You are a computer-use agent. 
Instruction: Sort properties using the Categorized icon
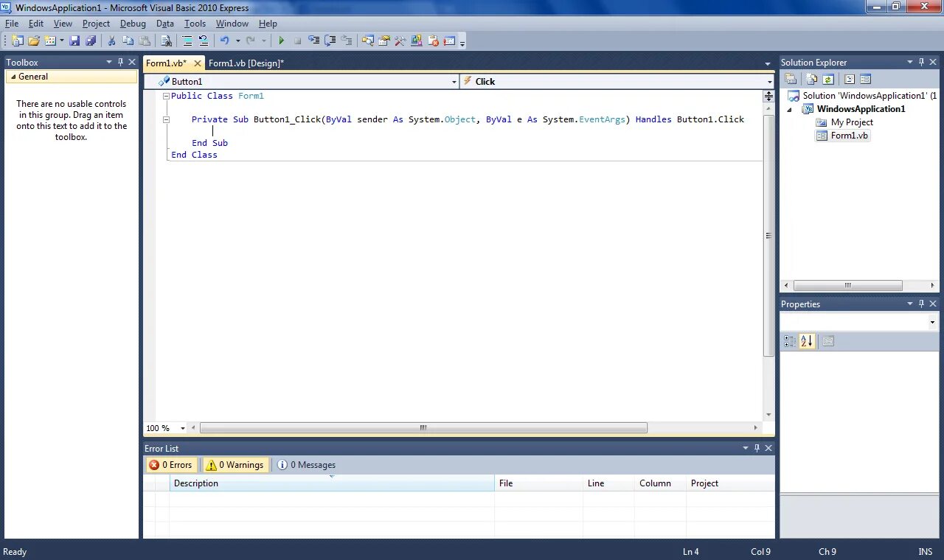tap(790, 341)
